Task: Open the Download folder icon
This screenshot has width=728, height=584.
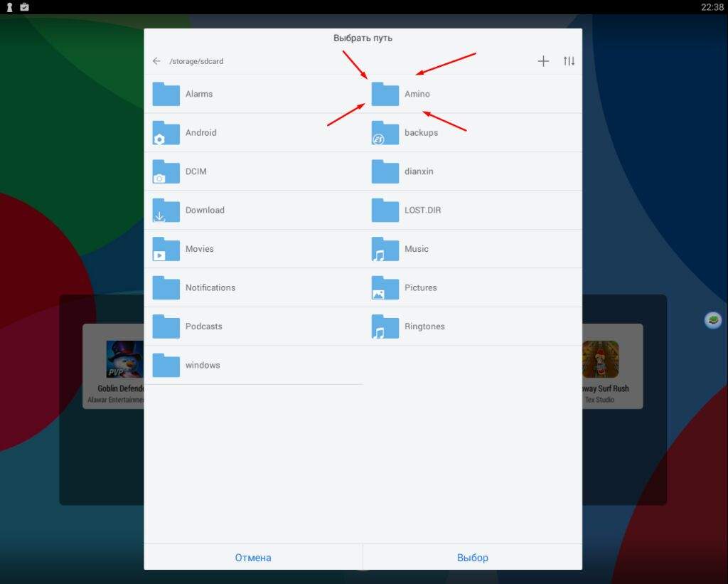Action: click(x=166, y=211)
